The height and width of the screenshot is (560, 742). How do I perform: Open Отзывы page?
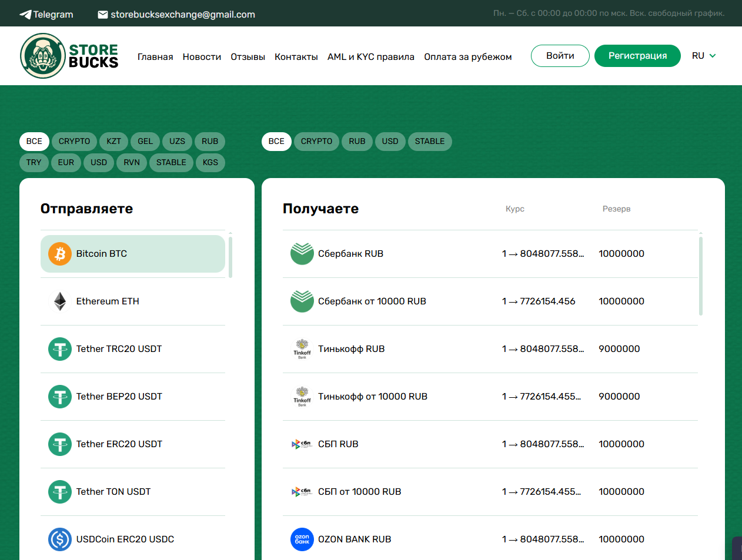(x=248, y=57)
